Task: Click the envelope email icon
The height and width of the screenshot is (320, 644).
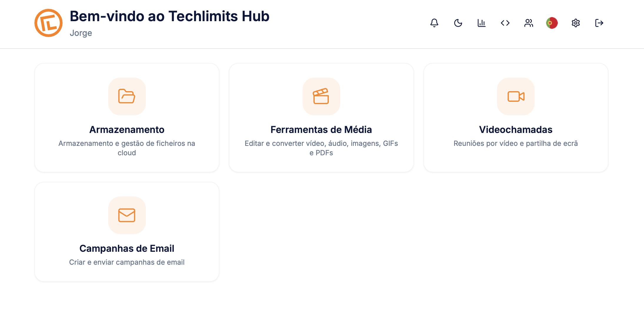Action: click(x=127, y=215)
